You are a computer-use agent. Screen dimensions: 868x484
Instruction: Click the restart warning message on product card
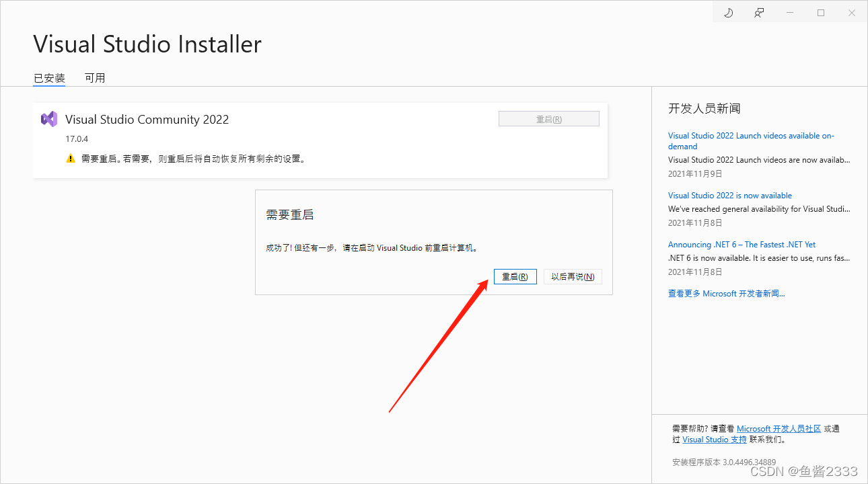[x=193, y=159]
